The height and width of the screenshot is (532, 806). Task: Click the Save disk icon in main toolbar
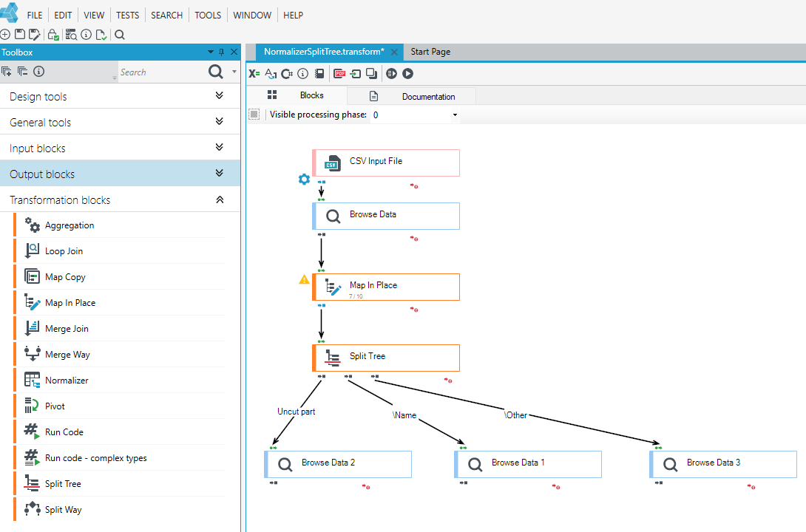(x=20, y=35)
